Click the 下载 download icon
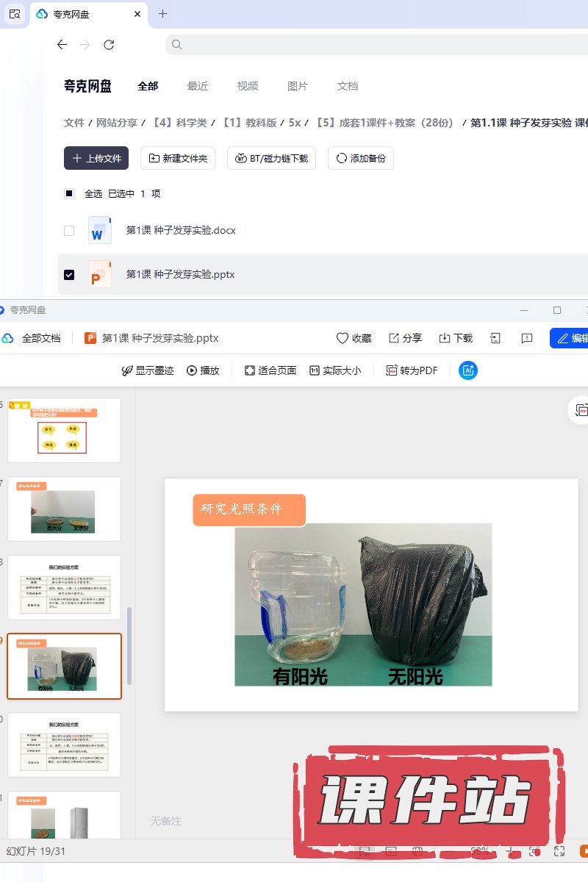588x882 pixels. [445, 338]
